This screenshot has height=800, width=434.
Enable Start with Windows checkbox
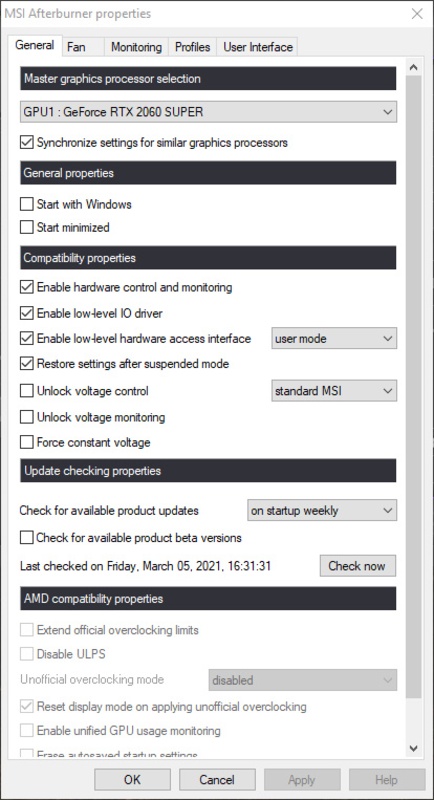point(27,205)
